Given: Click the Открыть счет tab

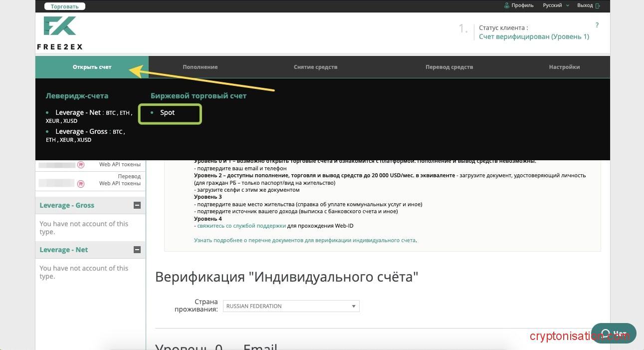Looking at the screenshot, I should coord(92,67).
